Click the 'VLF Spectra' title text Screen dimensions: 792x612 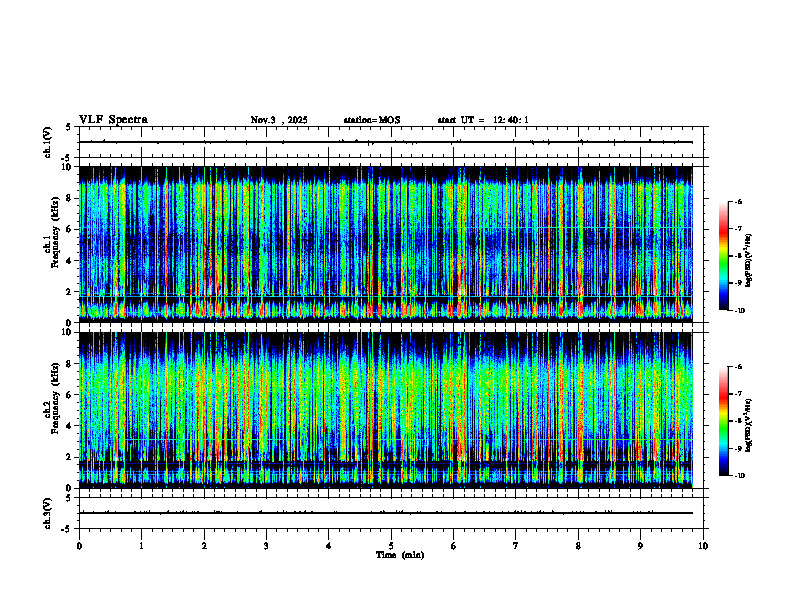pyautogui.click(x=113, y=120)
